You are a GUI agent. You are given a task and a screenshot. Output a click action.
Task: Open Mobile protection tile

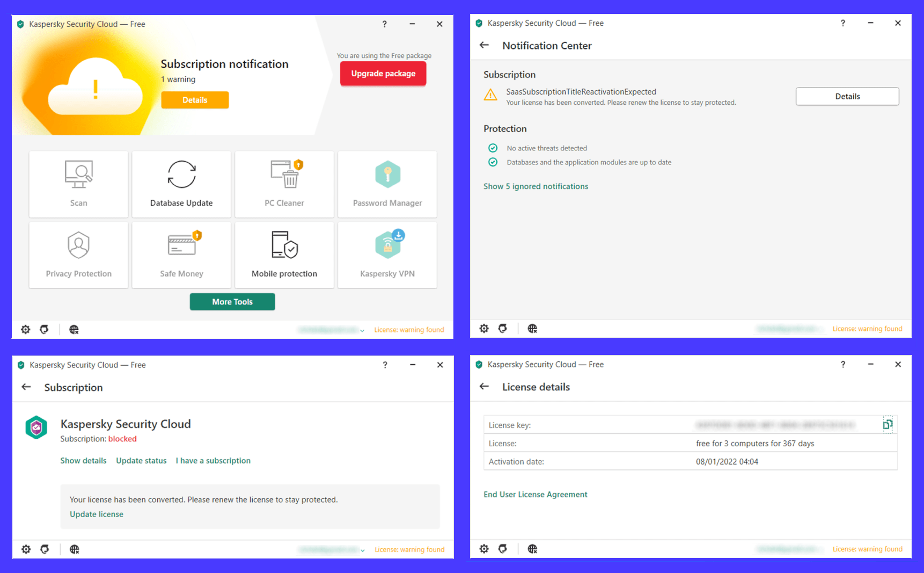click(284, 255)
